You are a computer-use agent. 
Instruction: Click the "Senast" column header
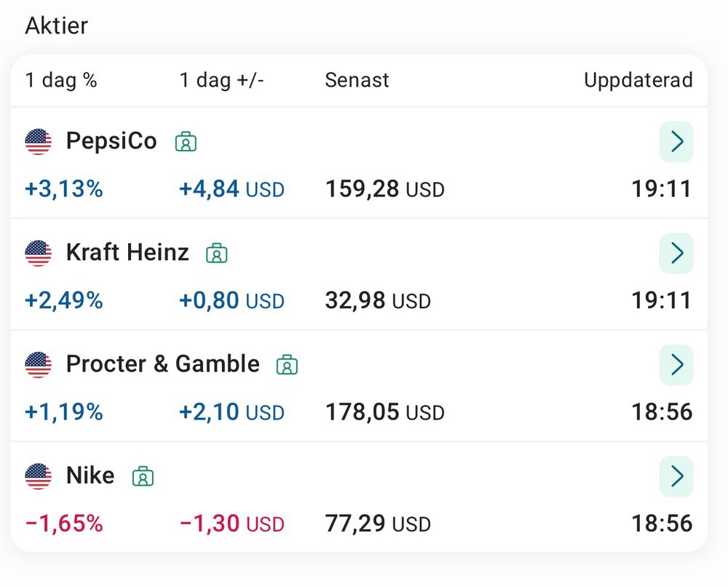tap(357, 80)
